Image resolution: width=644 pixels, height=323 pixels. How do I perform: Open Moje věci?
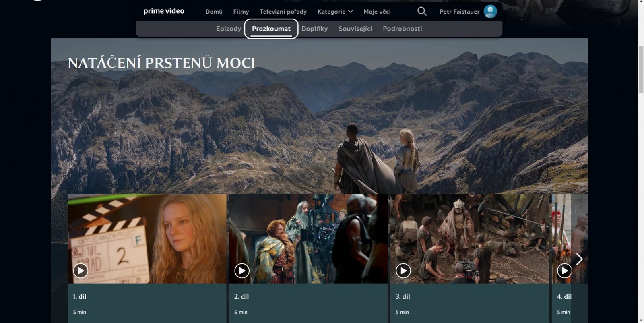click(377, 12)
